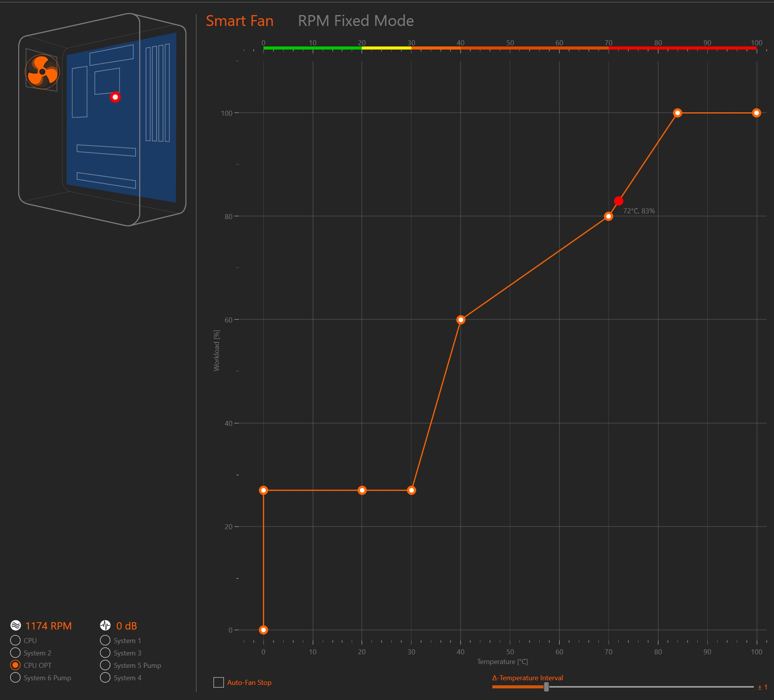Click the curve point at 100°C, 100%
Screen dimensions: 774x700
(756, 113)
